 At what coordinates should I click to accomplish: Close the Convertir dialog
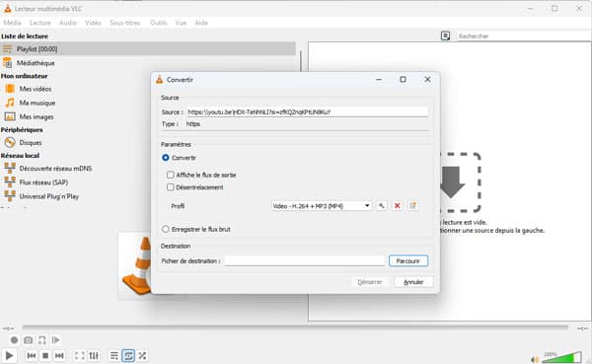point(427,80)
